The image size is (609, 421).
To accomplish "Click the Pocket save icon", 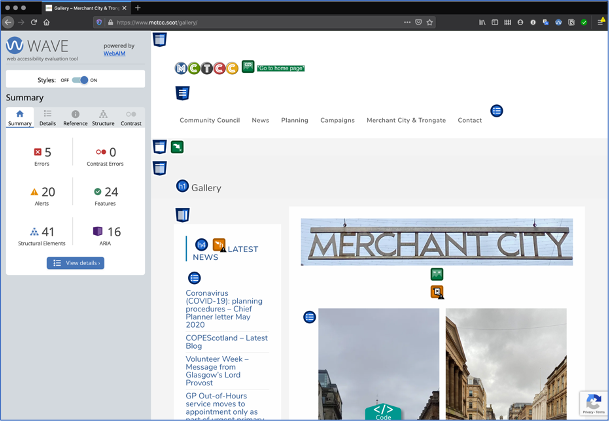I will click(418, 23).
